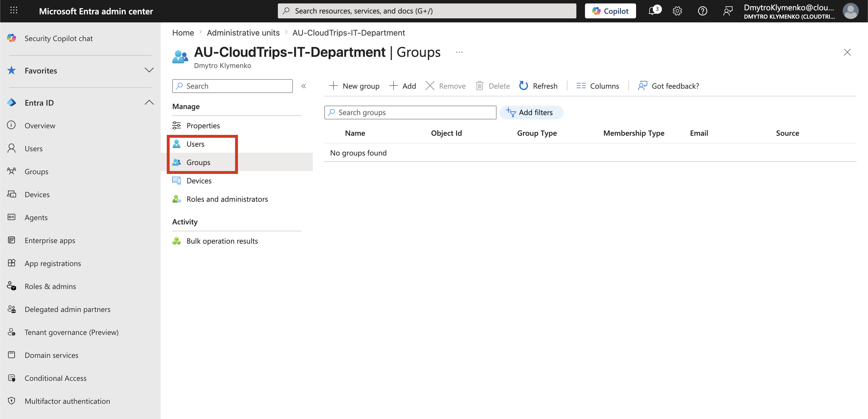This screenshot has width=868, height=419.
Task: Click AU-CloudTrips-IT-Department breadcrumb
Action: click(x=348, y=33)
